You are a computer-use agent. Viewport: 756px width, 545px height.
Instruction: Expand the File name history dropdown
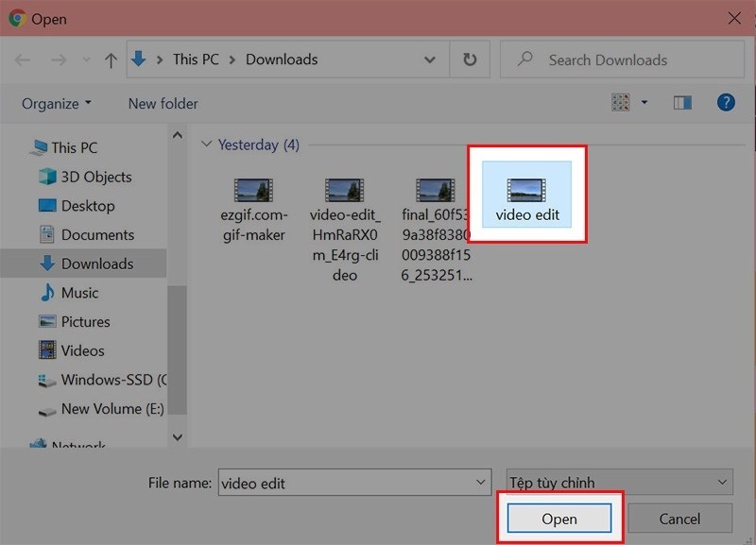pos(480,482)
